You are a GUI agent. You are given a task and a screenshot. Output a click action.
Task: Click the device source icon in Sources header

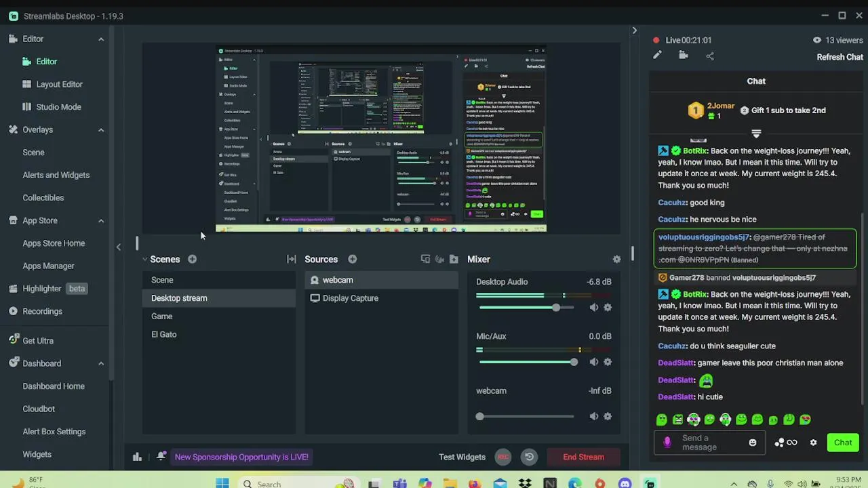click(x=425, y=259)
